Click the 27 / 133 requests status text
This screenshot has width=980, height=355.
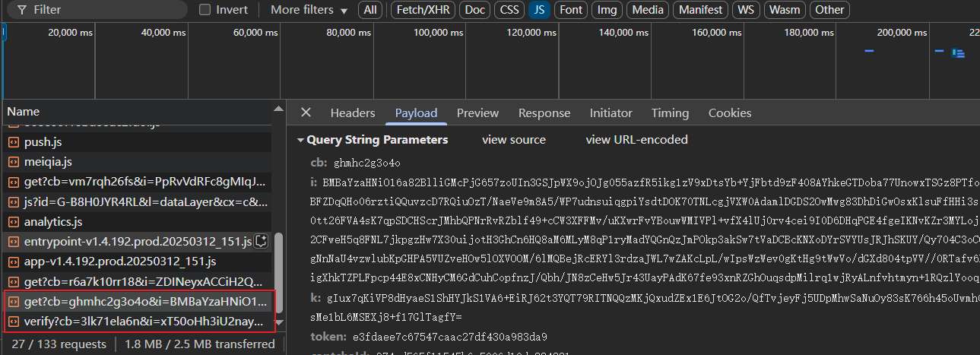(59, 344)
